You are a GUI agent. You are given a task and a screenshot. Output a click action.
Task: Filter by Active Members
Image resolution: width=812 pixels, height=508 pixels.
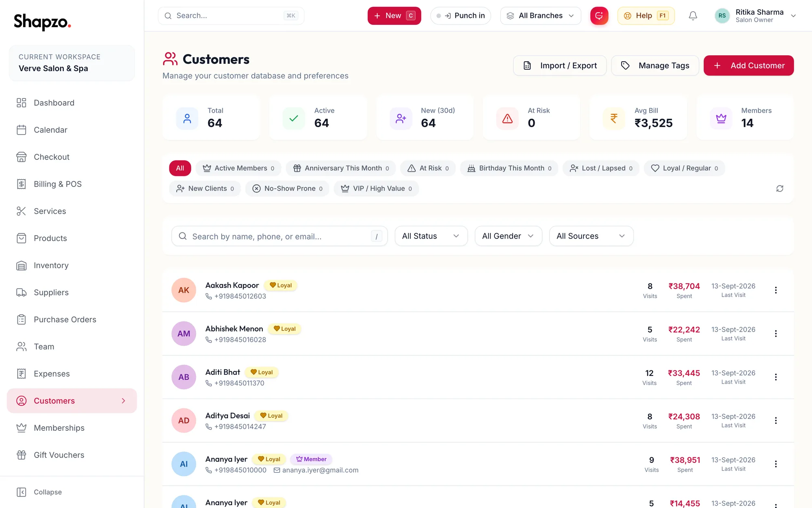coord(238,168)
